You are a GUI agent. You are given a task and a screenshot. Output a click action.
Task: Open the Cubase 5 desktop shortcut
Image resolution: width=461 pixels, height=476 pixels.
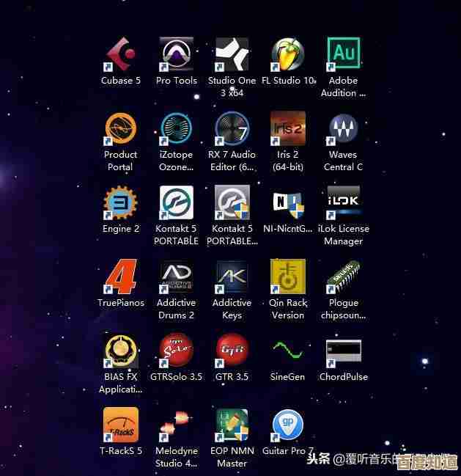tap(121, 54)
